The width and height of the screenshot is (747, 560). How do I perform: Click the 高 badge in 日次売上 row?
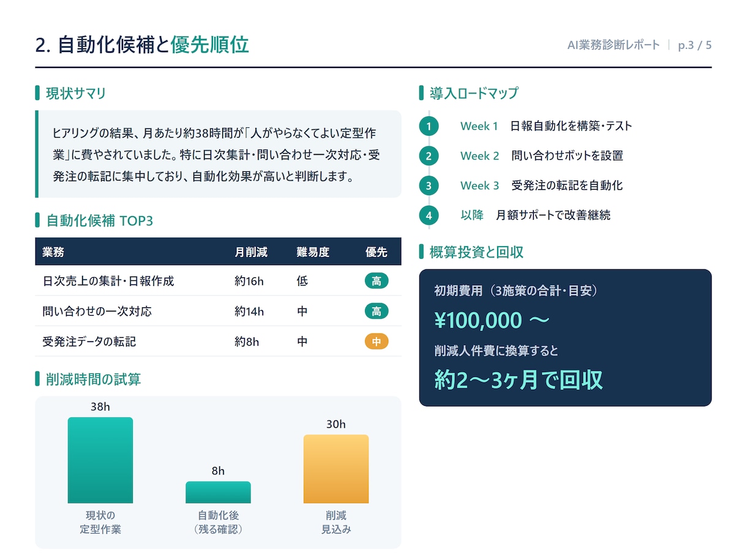pos(377,282)
